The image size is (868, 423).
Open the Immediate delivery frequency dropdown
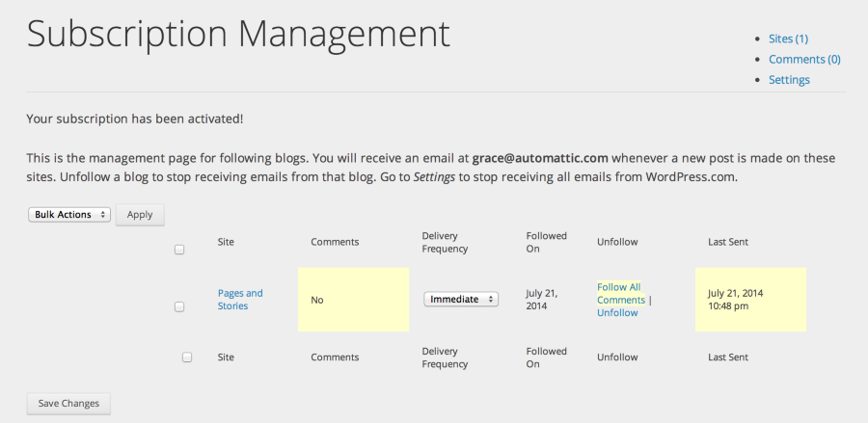tap(461, 299)
